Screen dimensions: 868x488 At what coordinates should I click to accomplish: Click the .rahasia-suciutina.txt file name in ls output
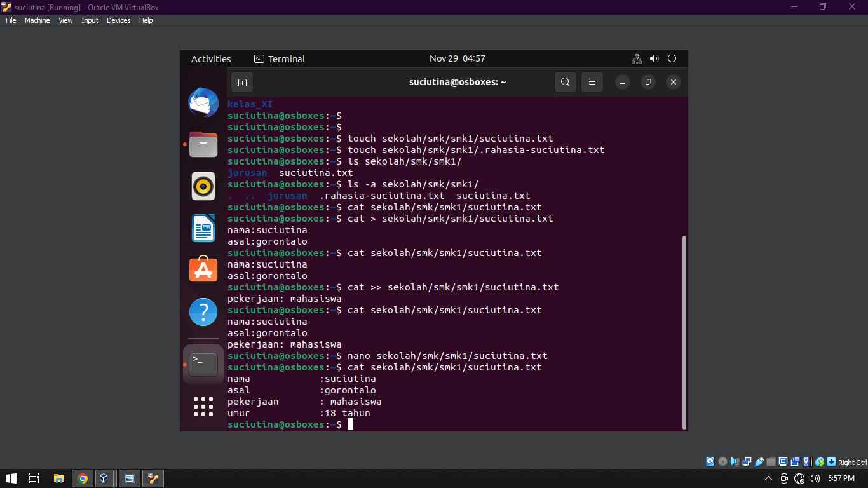click(x=382, y=196)
